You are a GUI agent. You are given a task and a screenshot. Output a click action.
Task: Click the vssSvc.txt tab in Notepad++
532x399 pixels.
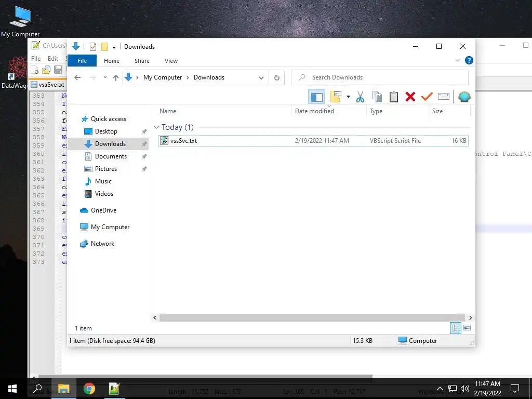(47, 85)
